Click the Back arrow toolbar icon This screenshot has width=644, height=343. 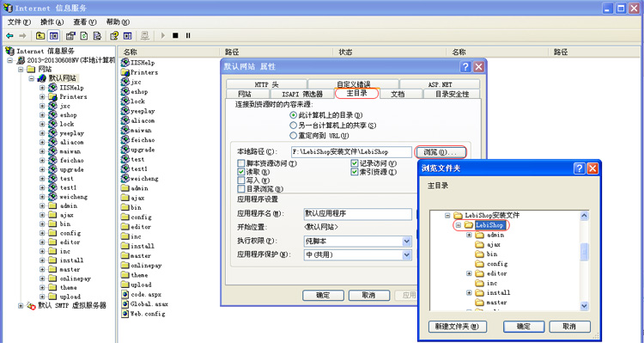9,36
